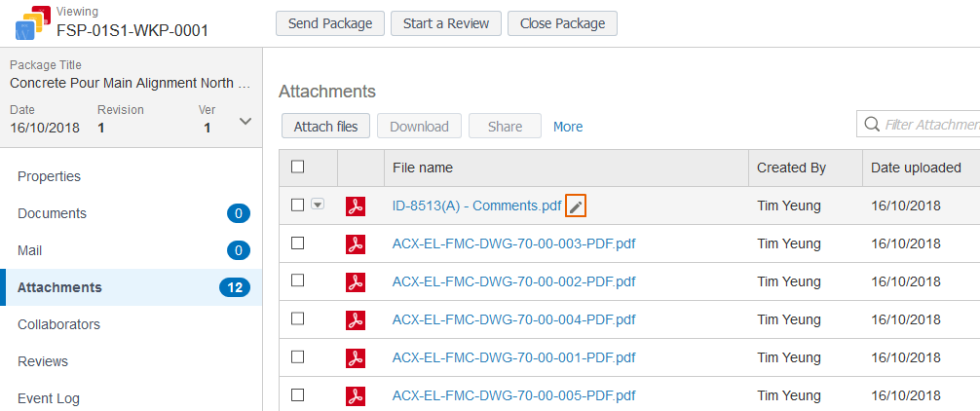Tick the select-all checkbox in table header
The height and width of the screenshot is (411, 980).
298,167
